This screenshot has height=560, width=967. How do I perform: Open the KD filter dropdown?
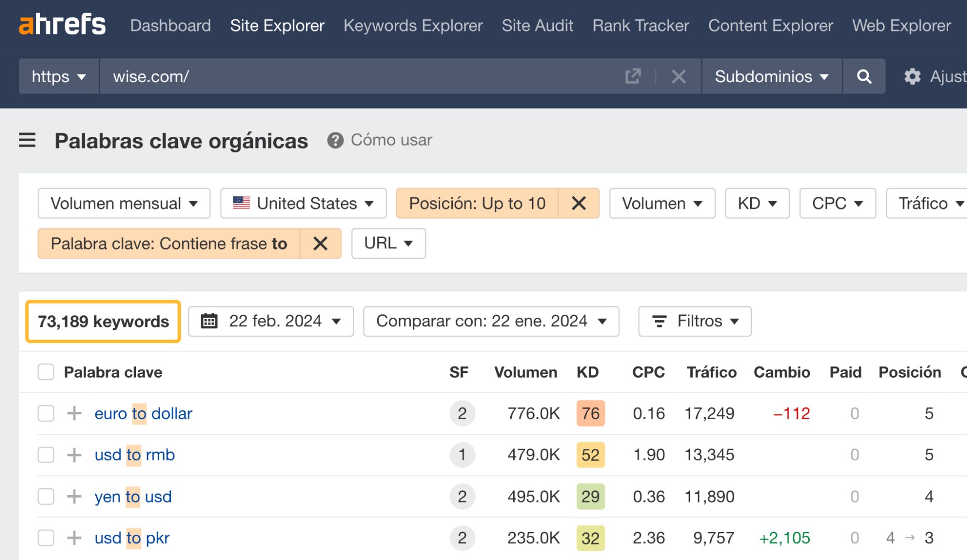[x=757, y=203]
